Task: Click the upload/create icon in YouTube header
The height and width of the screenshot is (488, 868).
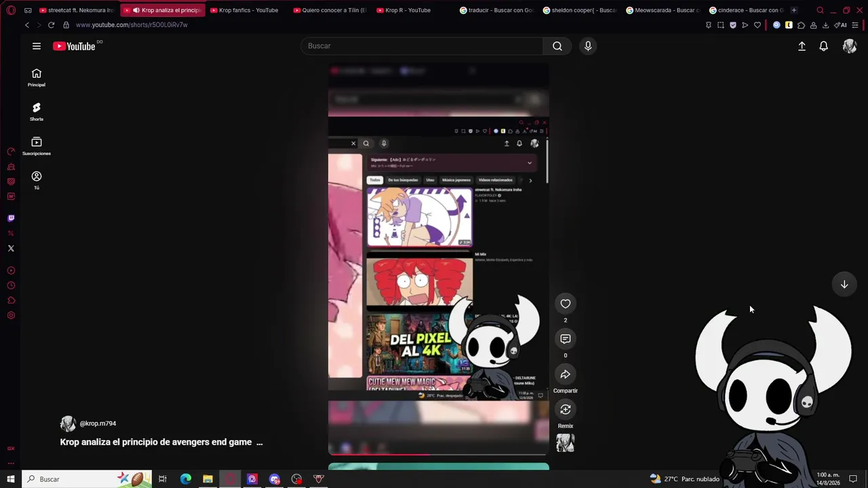Action: [802, 46]
